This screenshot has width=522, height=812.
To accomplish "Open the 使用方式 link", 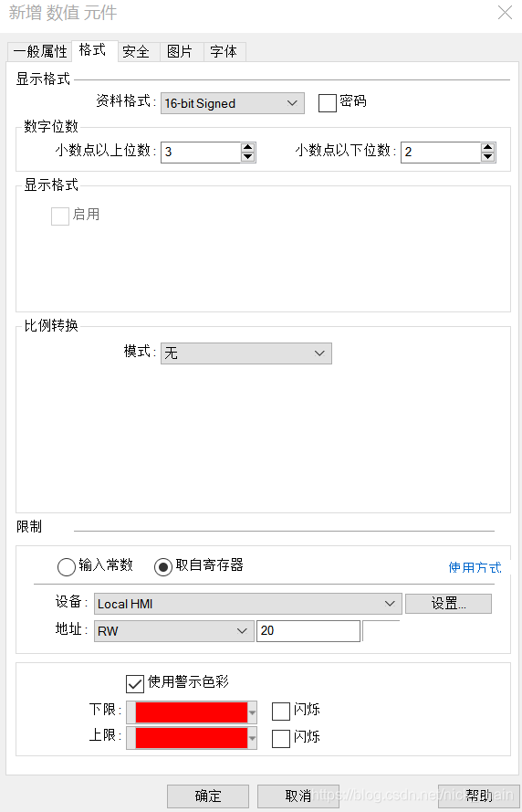I will tap(475, 567).
